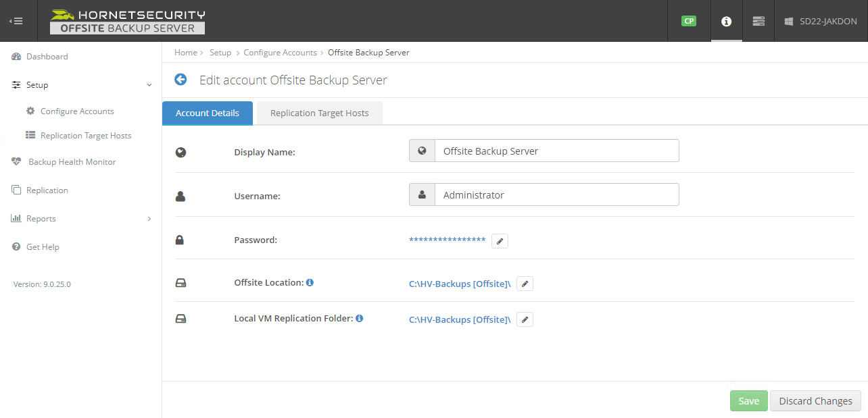Click the Discard Changes button
The image size is (868, 418).
click(x=815, y=400)
